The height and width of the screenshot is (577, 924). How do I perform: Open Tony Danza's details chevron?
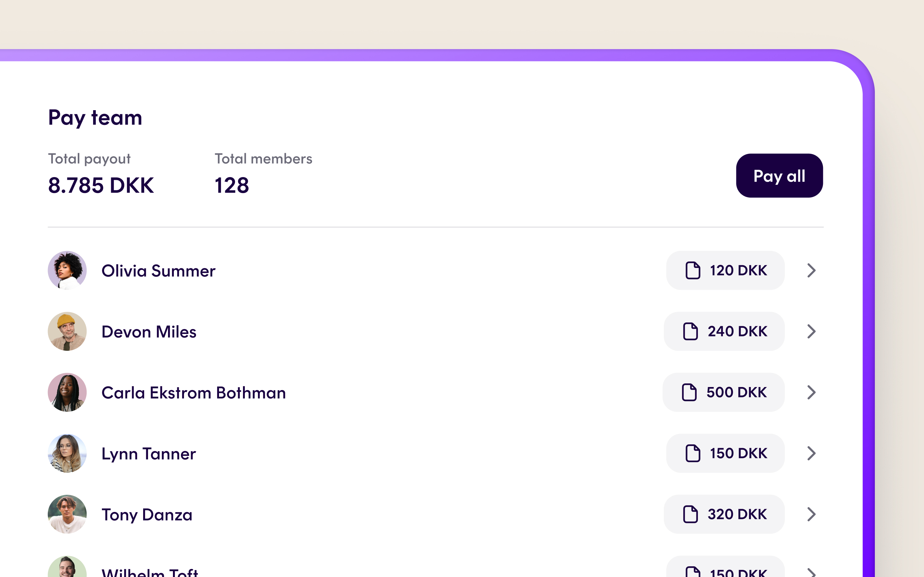point(811,514)
